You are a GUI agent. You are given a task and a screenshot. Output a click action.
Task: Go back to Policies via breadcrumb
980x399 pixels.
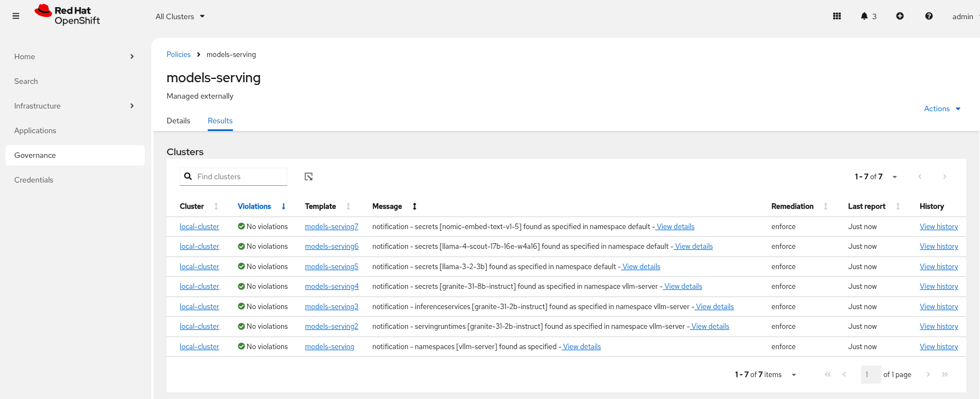(x=178, y=54)
